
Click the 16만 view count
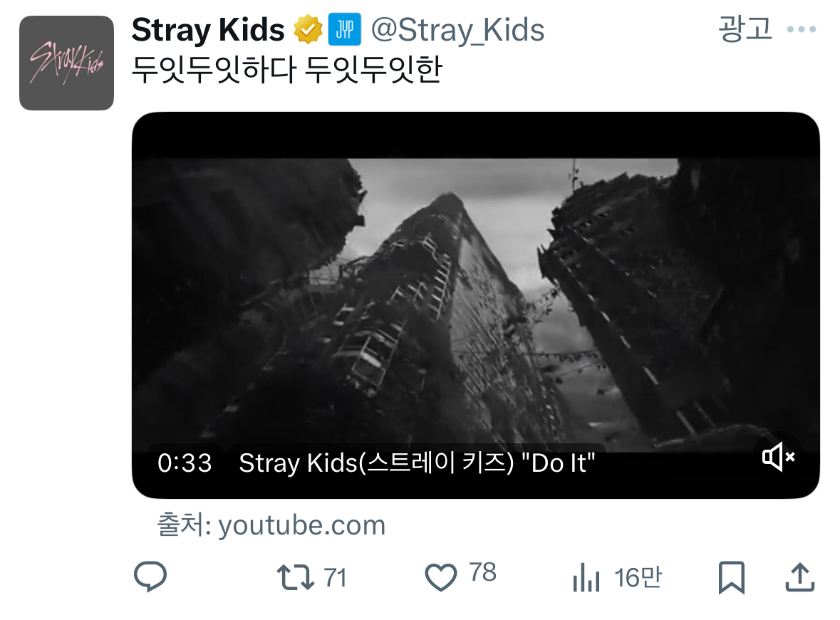pos(638,578)
